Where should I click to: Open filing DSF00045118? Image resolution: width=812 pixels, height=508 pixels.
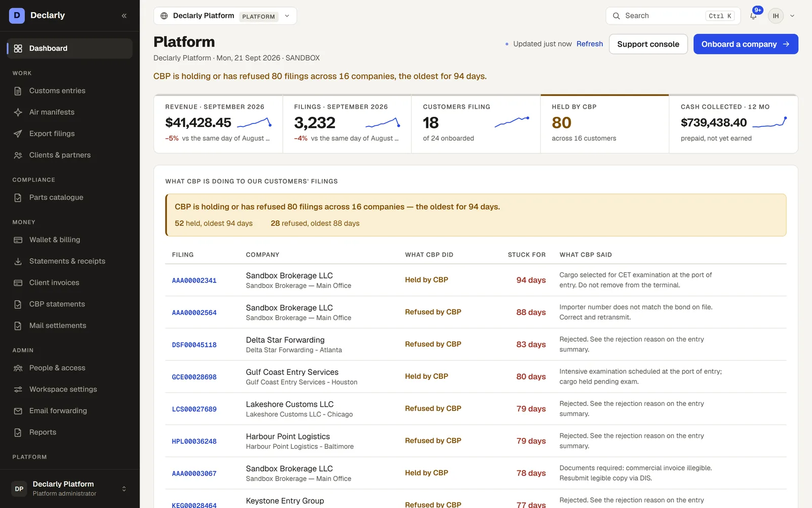coord(194,345)
